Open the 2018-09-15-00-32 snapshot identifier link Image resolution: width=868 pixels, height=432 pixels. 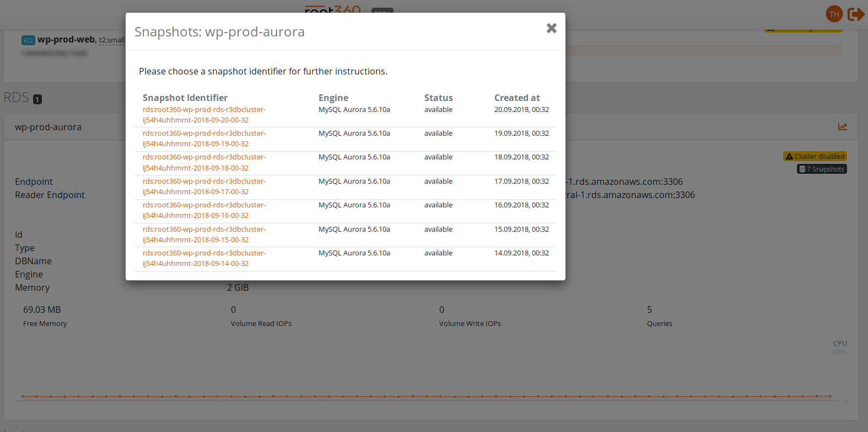pyautogui.click(x=204, y=234)
